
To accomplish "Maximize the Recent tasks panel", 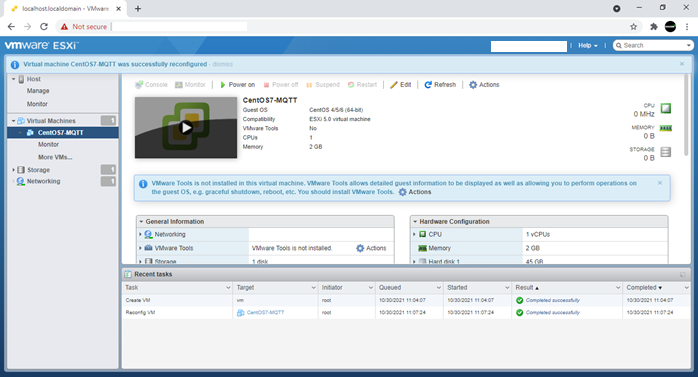I will tap(682, 275).
